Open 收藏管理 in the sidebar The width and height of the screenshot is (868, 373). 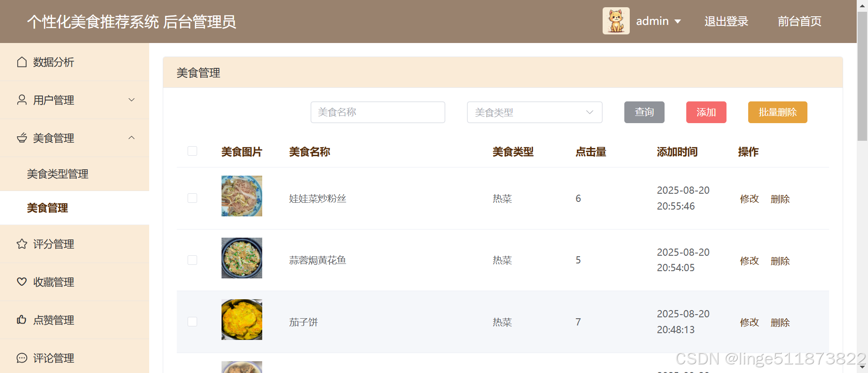click(75, 282)
